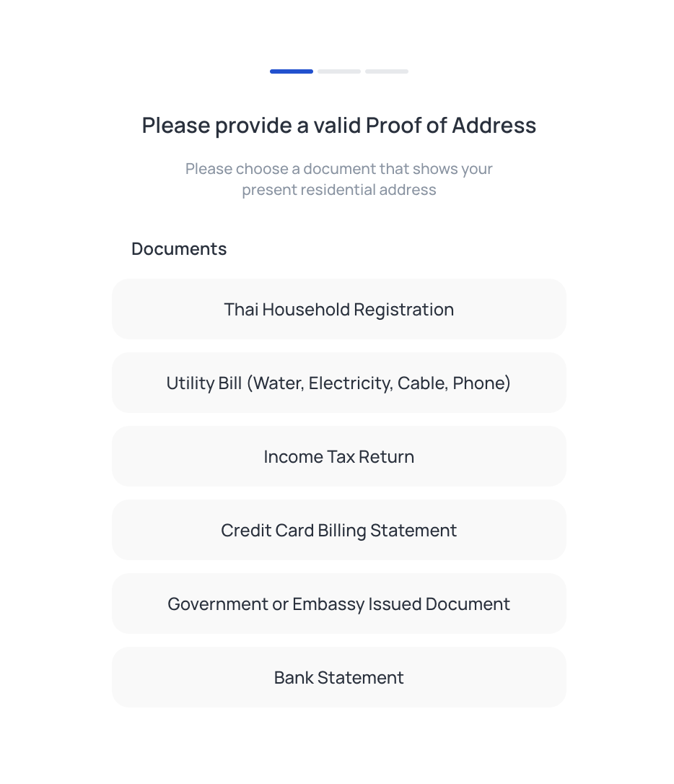Provide an embassy issued document
Screen dimensions: 674x784
338,604
